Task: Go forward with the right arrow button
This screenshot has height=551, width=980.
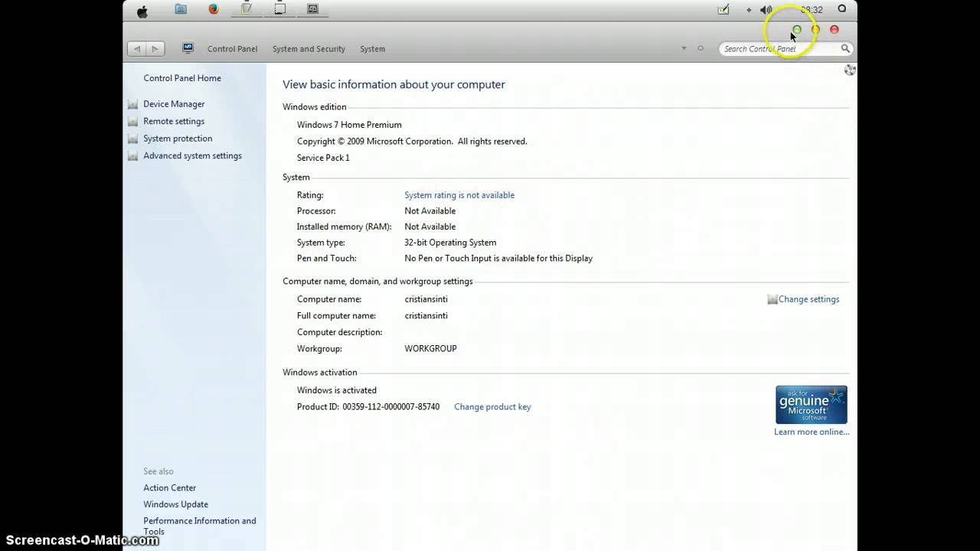Action: pyautogui.click(x=155, y=48)
